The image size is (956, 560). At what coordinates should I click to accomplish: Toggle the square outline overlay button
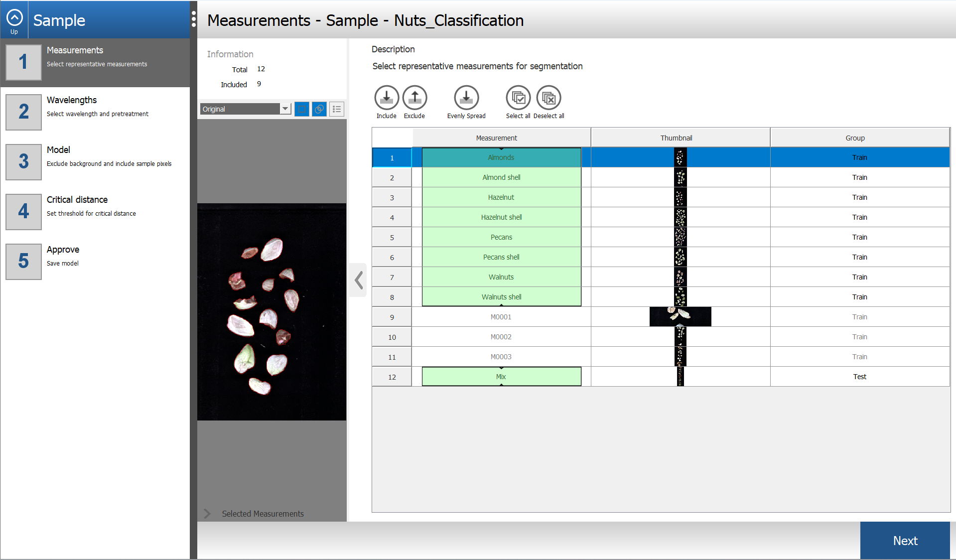302,109
